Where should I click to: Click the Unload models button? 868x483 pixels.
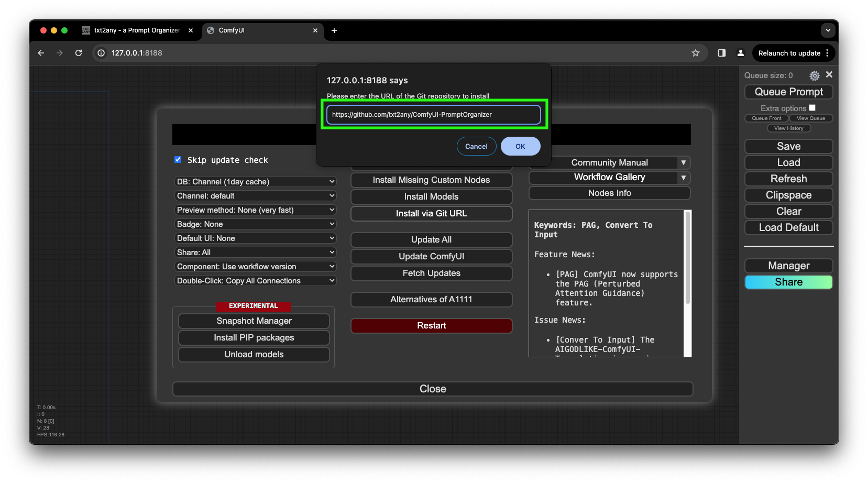(x=254, y=355)
